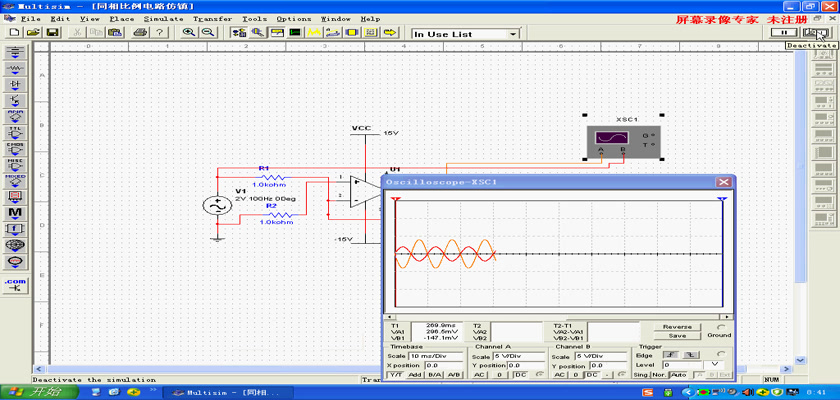Open the .com website components button
Viewport: 840px width, 400px height.
[x=16, y=285]
